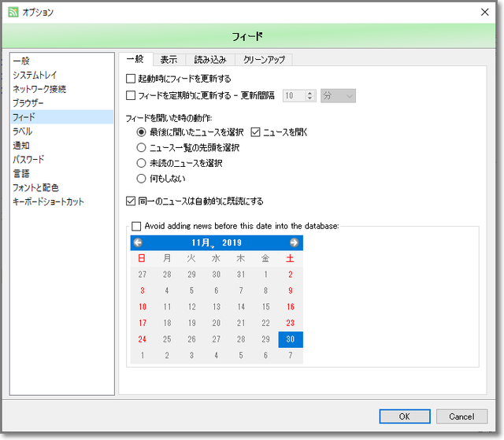
Task: Enable 起動時にフィードを更新する checkbox
Action: tap(132, 79)
